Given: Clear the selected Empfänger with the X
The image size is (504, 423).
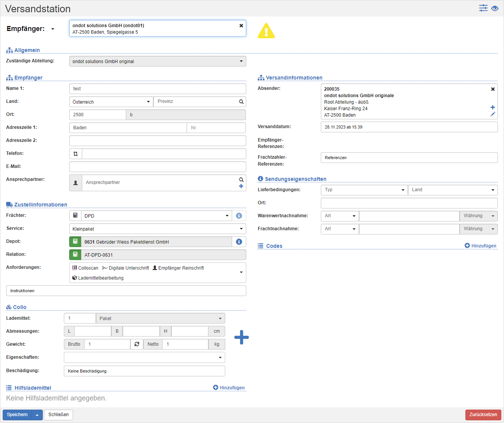Looking at the screenshot, I should (241, 26).
